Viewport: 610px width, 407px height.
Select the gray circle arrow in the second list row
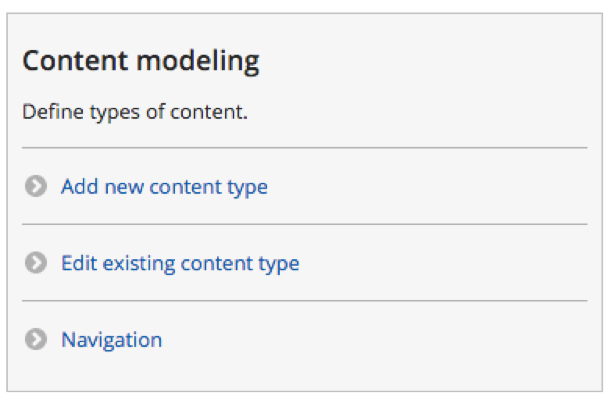36,263
